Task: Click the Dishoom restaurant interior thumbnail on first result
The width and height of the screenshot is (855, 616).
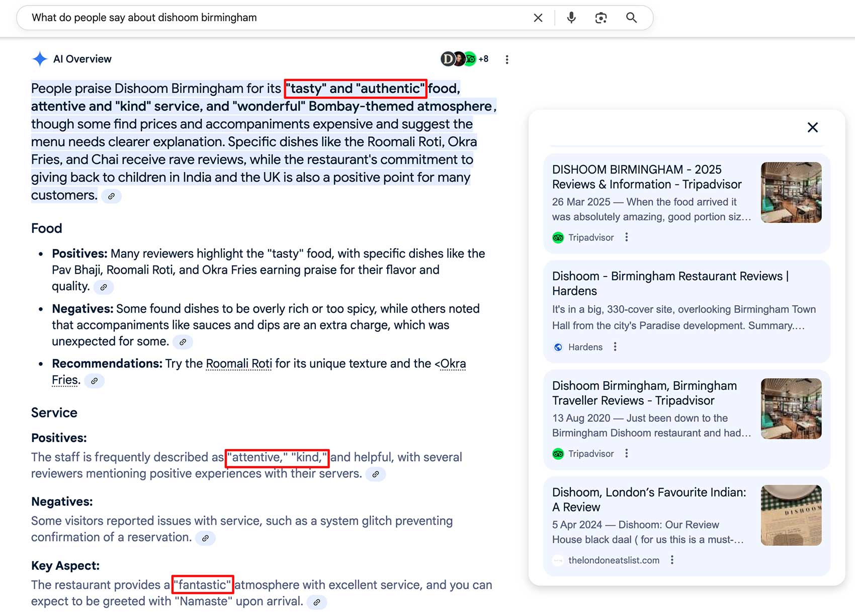Action: click(791, 192)
